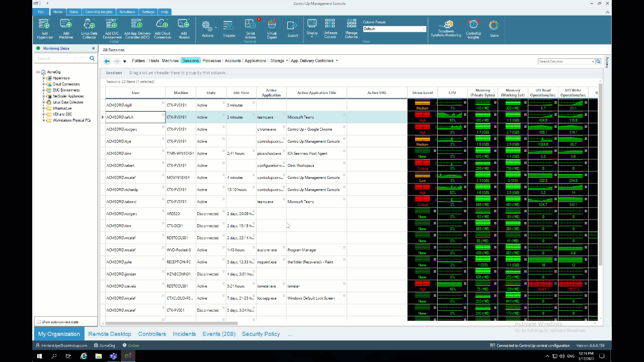Viewport: 644px width, 362px height.
Task: Open the Column Preset dropdown
Action: 424,29
